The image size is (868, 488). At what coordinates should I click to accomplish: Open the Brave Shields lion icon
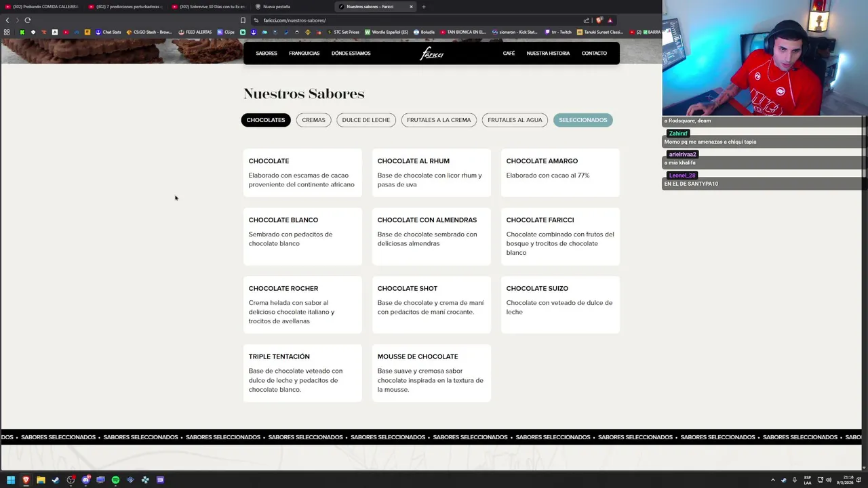(x=599, y=20)
